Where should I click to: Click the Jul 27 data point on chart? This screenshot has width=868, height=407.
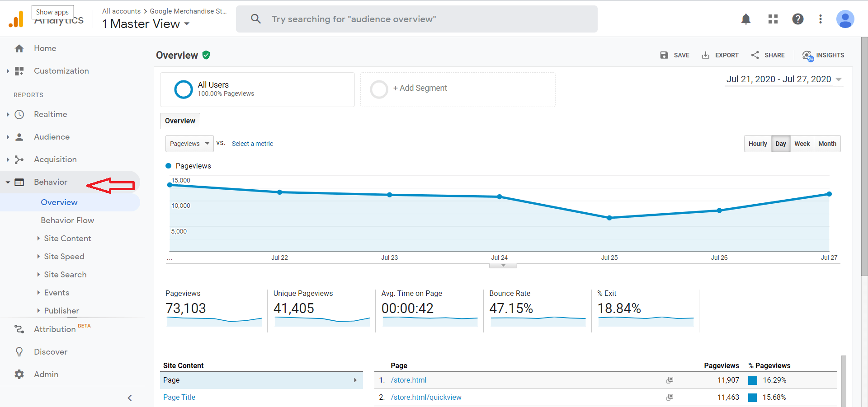pyautogui.click(x=829, y=194)
